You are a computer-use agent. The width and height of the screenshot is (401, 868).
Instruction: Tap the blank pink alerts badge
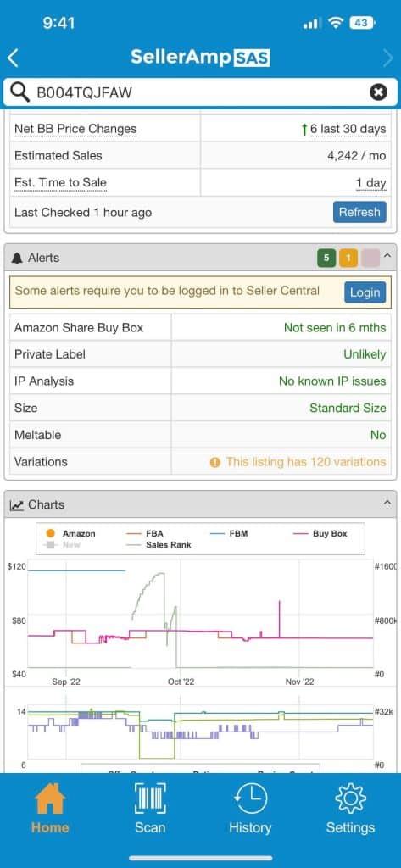click(370, 258)
